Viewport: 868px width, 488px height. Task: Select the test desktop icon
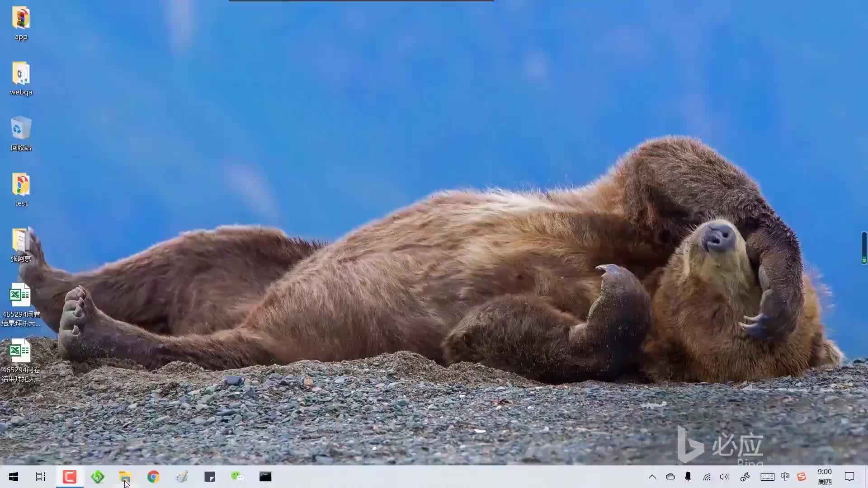pos(21,190)
